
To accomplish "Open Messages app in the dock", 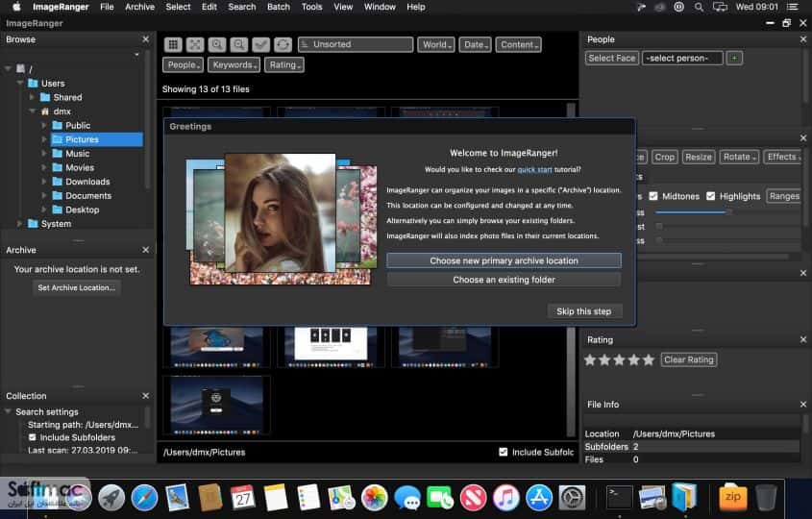I will coord(407,500).
